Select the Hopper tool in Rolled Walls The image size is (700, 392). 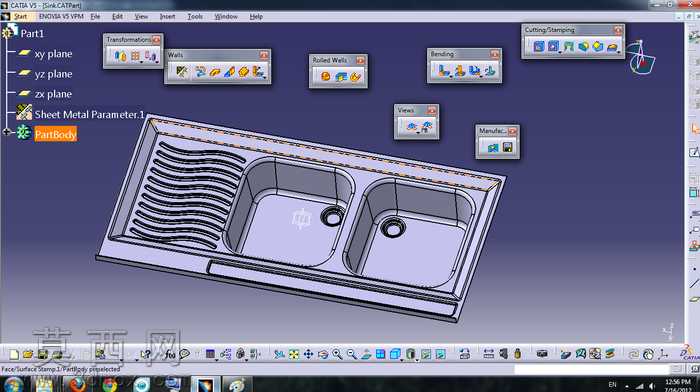click(x=326, y=76)
